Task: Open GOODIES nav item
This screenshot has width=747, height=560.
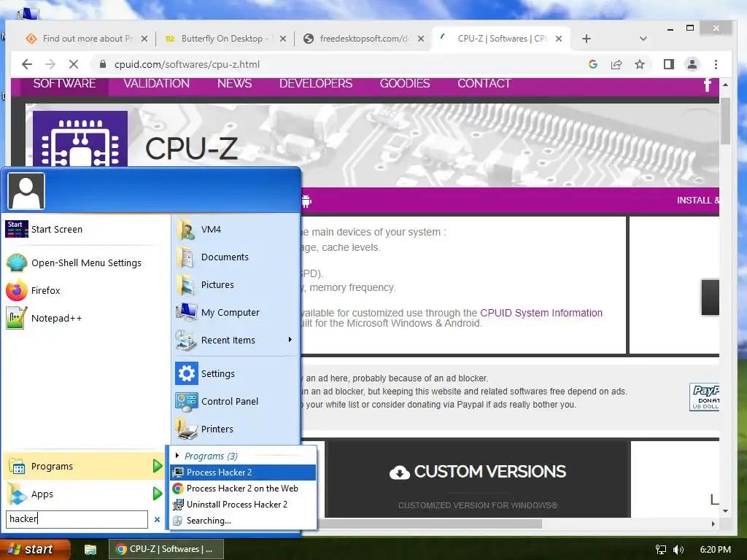Action: point(405,84)
